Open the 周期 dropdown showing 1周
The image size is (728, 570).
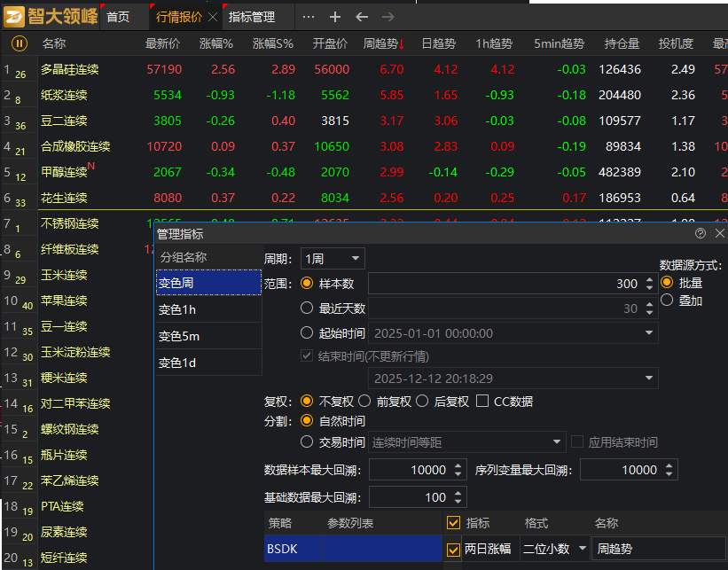click(x=333, y=259)
